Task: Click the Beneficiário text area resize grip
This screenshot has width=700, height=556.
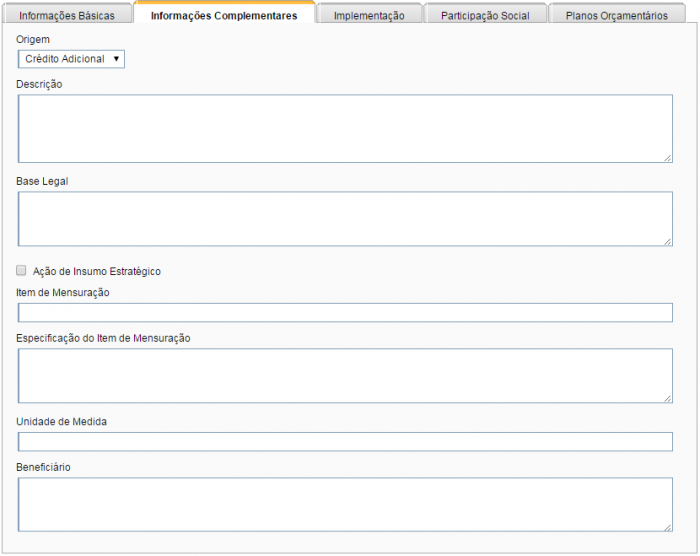Action: (667, 527)
